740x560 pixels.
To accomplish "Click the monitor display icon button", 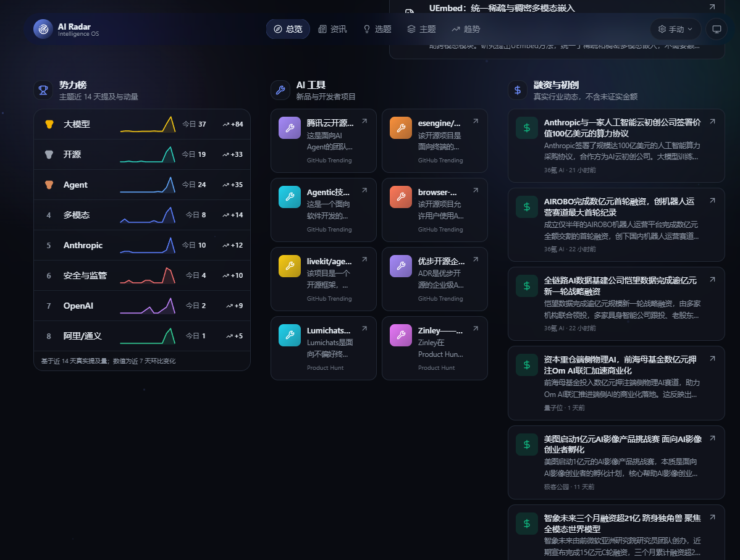I will [717, 29].
